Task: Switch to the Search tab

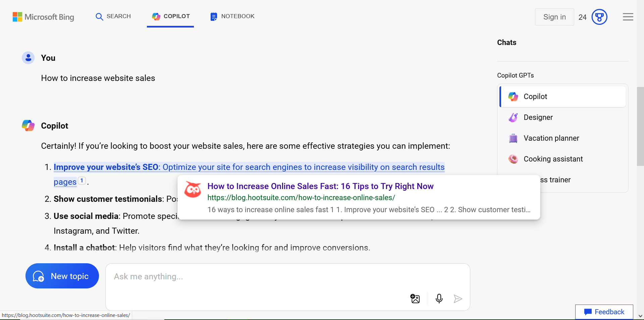Action: click(x=113, y=16)
